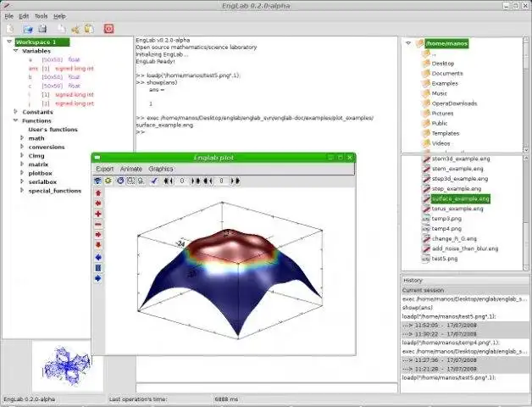Click 'showp(ans)' in History panel
The image size is (532, 407).
pyautogui.click(x=418, y=308)
